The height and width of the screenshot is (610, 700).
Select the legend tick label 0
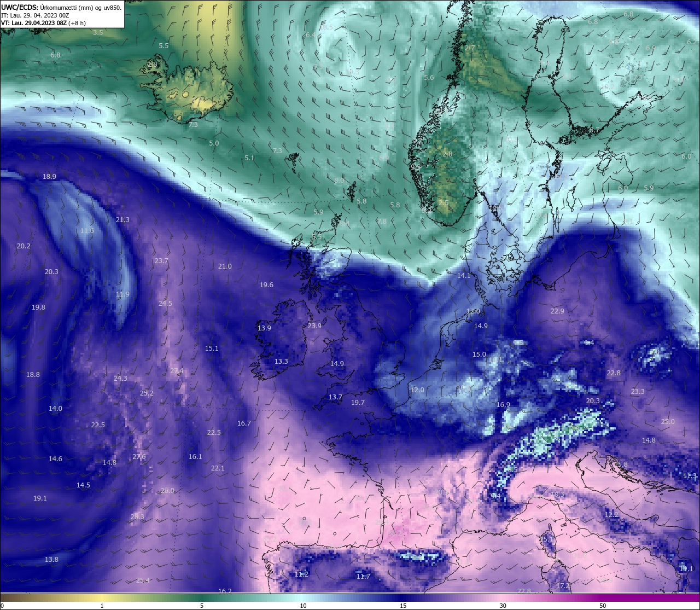pos(2,606)
